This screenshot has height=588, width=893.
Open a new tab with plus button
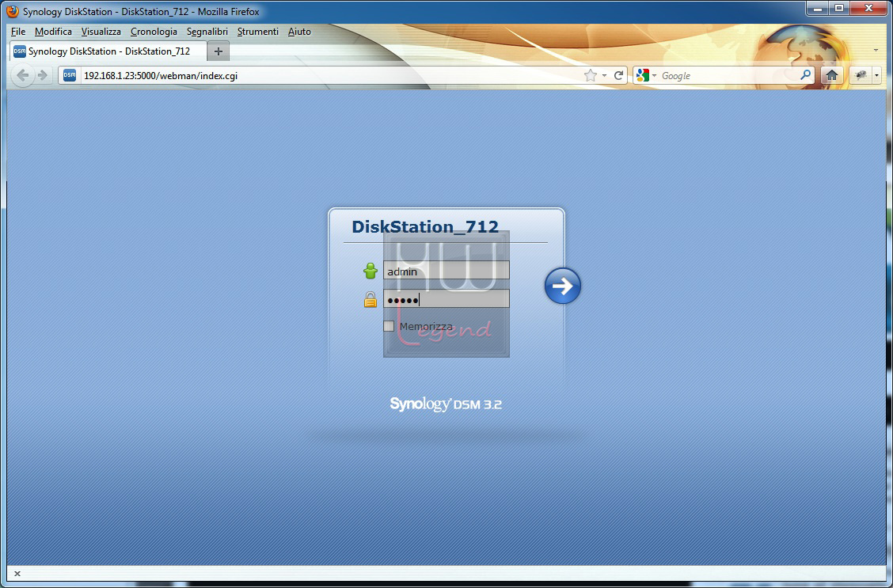[x=218, y=51]
